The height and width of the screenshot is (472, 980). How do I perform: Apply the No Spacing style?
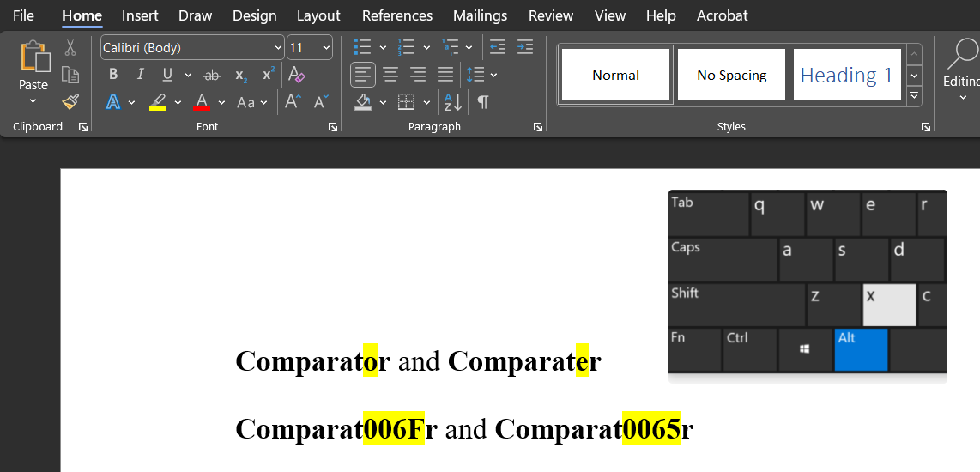(x=731, y=75)
